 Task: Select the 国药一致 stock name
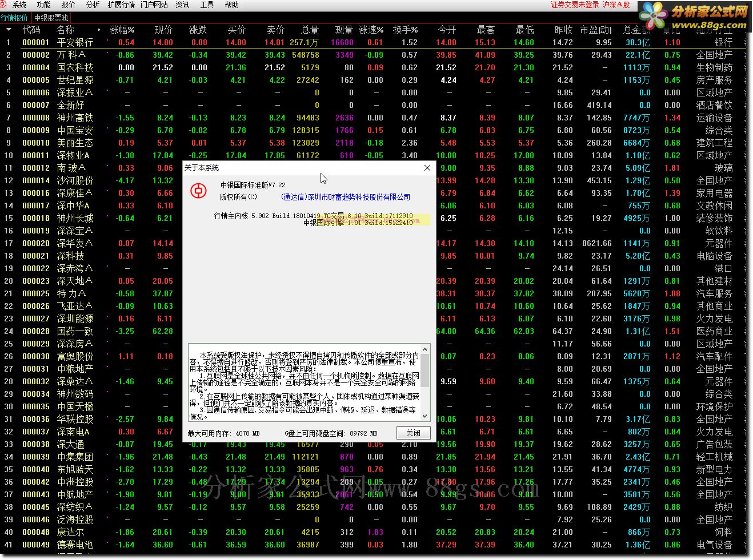click(75, 331)
